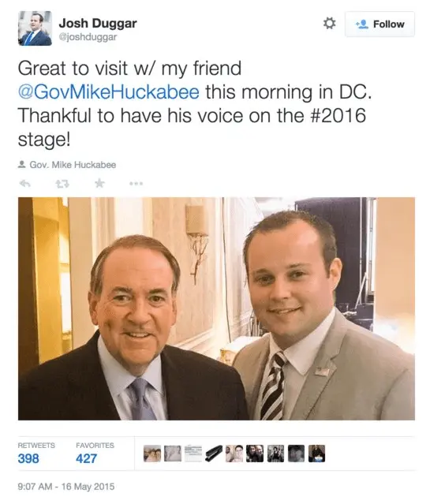
Task: Click the document-image avatar thumbnail
Action: [193, 454]
